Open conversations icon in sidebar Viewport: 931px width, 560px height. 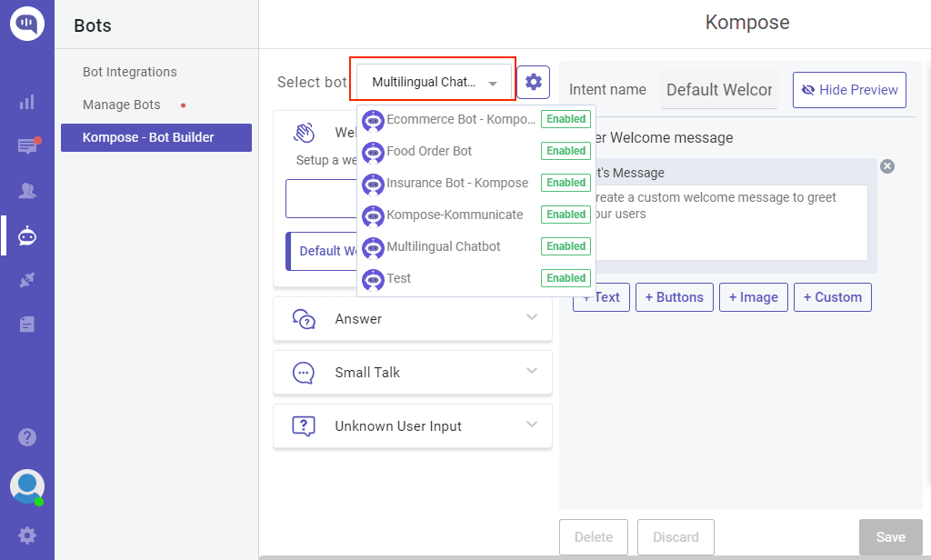(x=28, y=145)
